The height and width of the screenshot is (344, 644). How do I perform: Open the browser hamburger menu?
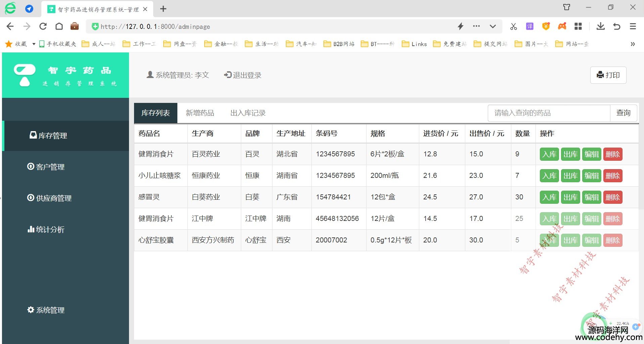[x=633, y=26]
